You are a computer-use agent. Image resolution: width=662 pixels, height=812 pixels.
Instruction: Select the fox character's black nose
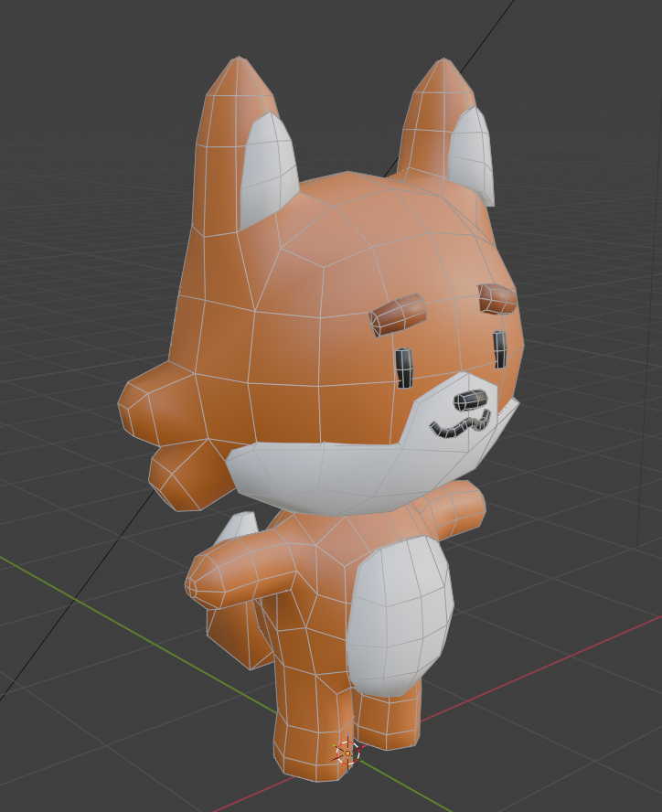470,400
